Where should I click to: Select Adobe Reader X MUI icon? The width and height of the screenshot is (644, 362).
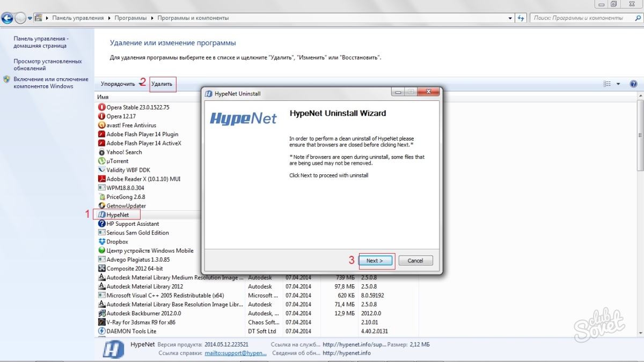click(102, 179)
